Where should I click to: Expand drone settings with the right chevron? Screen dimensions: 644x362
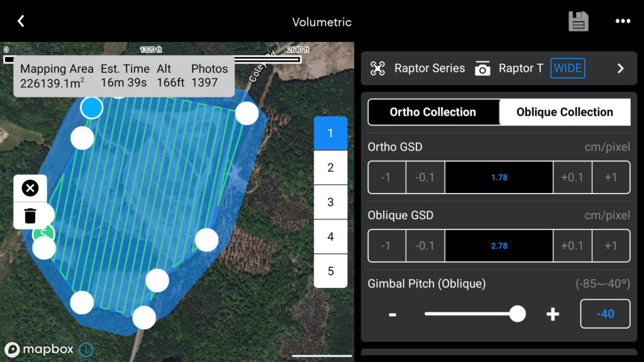click(x=620, y=68)
